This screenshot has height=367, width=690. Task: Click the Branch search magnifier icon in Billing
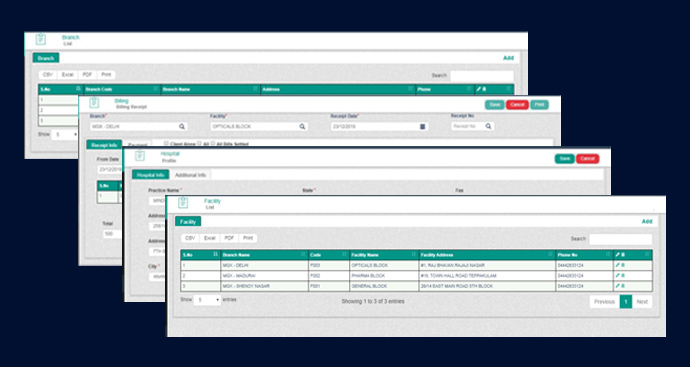tap(182, 126)
